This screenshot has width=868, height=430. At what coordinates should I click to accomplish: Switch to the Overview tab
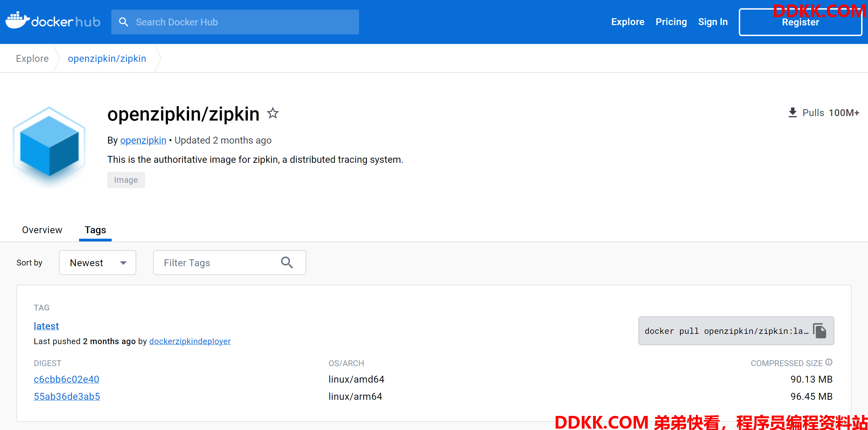pos(42,230)
